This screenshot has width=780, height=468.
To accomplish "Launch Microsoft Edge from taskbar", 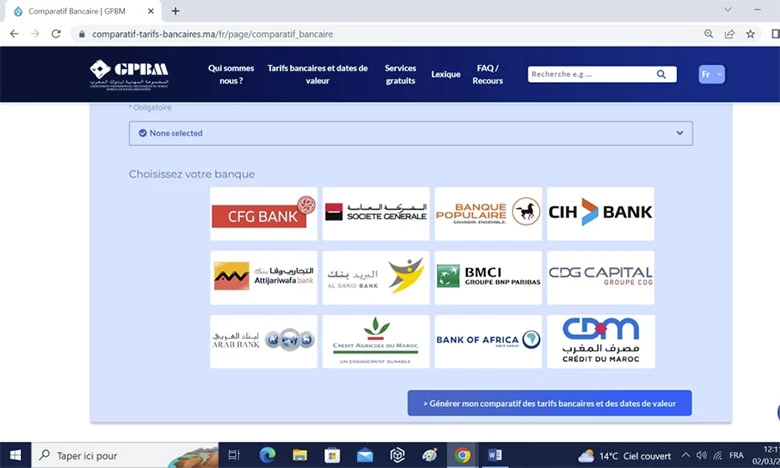I will click(x=267, y=455).
